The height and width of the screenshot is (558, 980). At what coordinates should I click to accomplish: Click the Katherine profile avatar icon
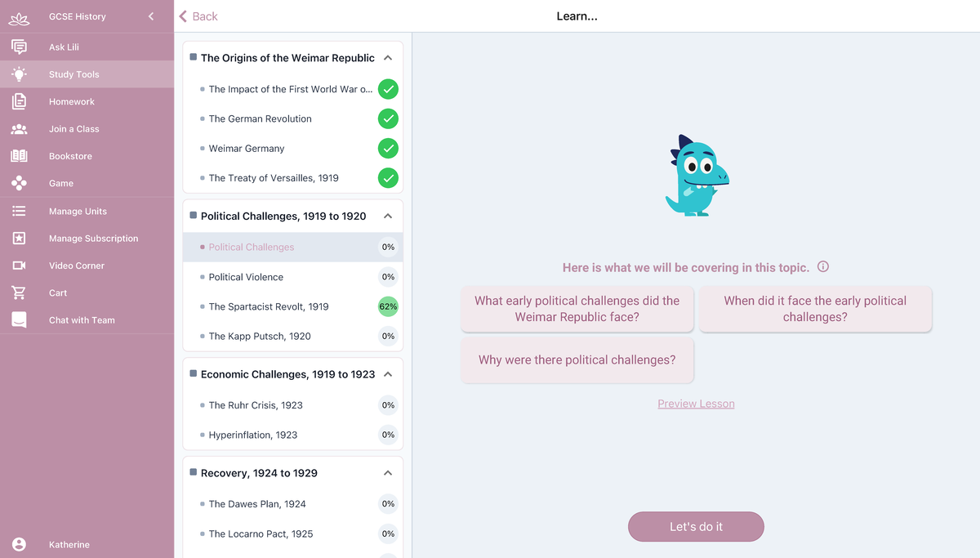pyautogui.click(x=19, y=544)
